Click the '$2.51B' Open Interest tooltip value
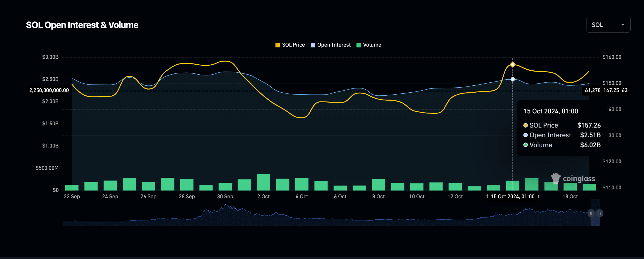This screenshot has width=644, height=259. click(x=590, y=135)
